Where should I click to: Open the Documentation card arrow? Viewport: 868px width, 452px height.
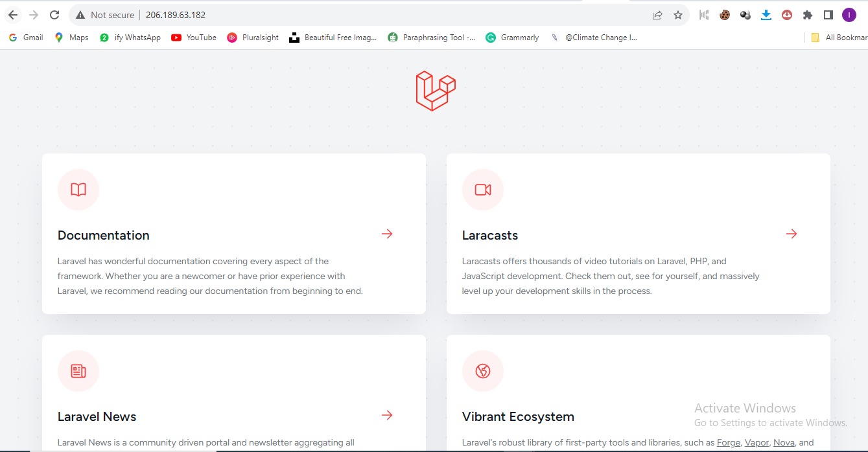pyautogui.click(x=386, y=234)
